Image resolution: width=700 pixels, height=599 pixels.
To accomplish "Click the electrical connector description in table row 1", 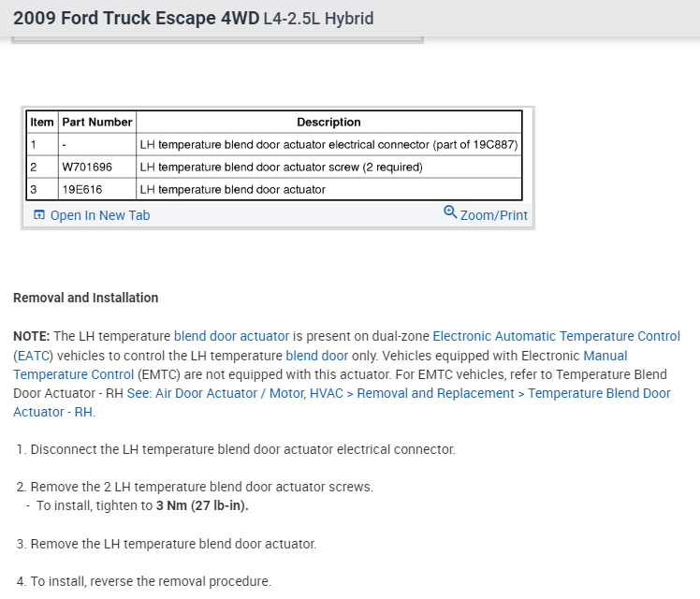I will pyautogui.click(x=328, y=145).
